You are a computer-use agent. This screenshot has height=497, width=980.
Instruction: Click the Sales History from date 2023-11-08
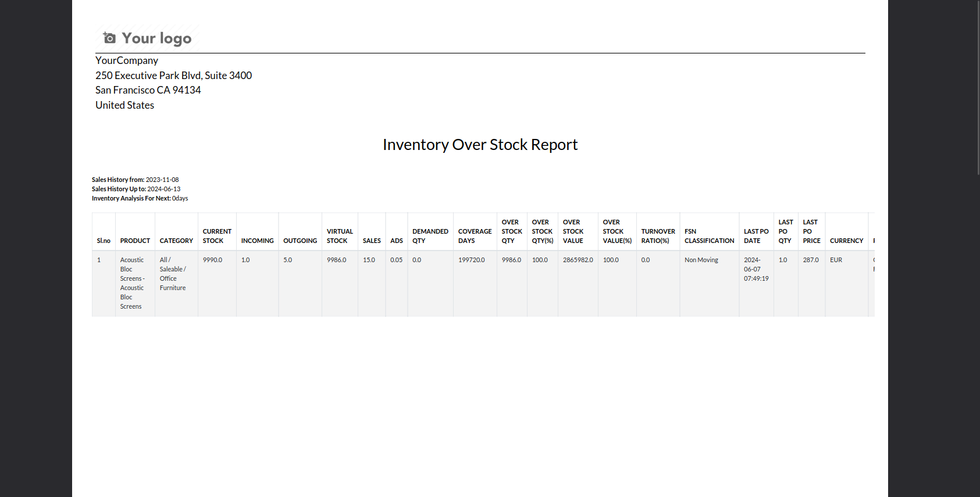(162, 180)
